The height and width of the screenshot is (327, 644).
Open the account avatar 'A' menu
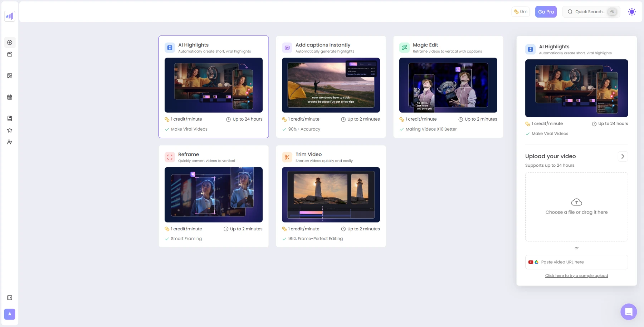[10, 314]
